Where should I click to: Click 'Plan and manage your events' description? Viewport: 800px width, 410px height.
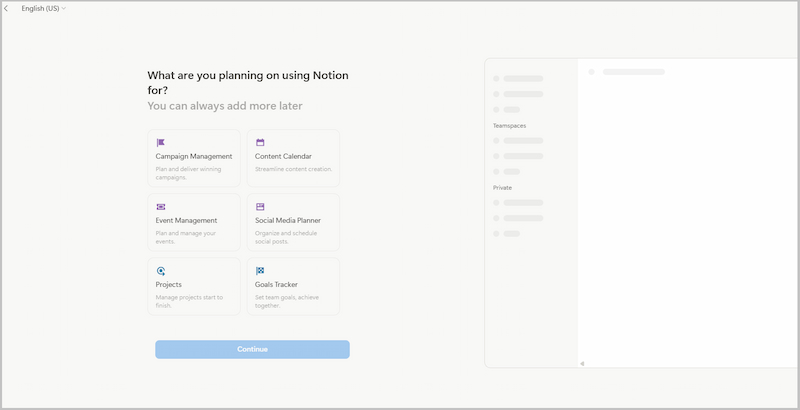point(186,238)
